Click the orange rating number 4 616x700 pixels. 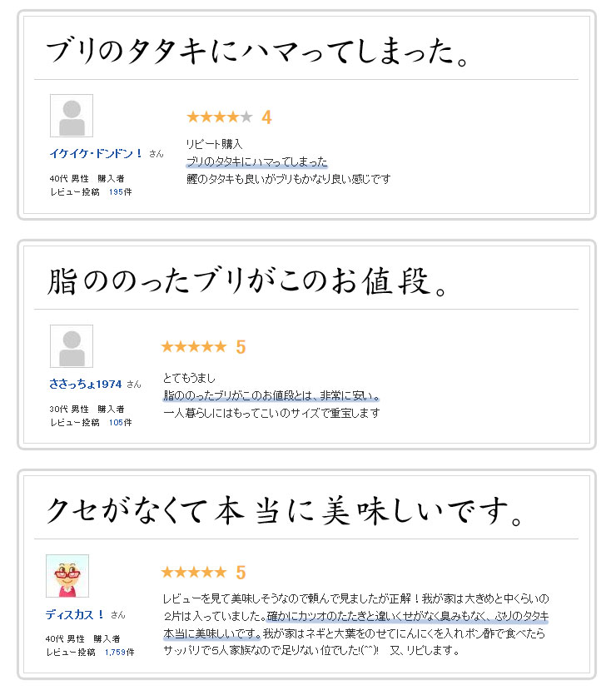tap(266, 118)
